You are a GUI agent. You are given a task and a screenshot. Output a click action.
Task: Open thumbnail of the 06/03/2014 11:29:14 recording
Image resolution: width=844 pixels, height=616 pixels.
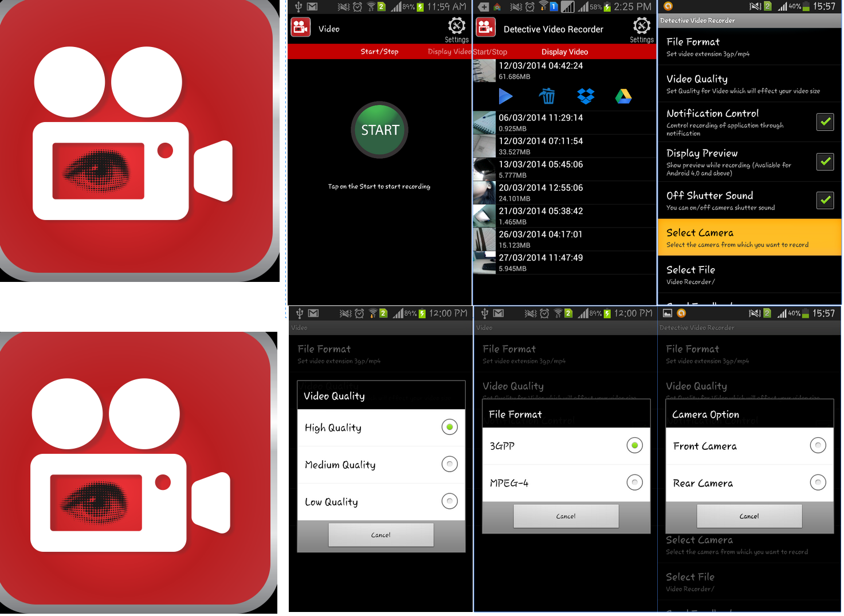coord(484,123)
